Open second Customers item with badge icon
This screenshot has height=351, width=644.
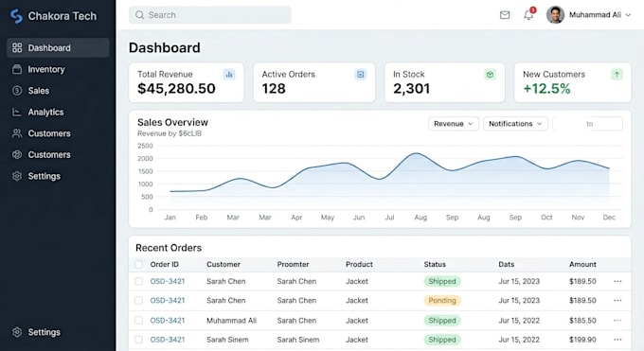17,155
